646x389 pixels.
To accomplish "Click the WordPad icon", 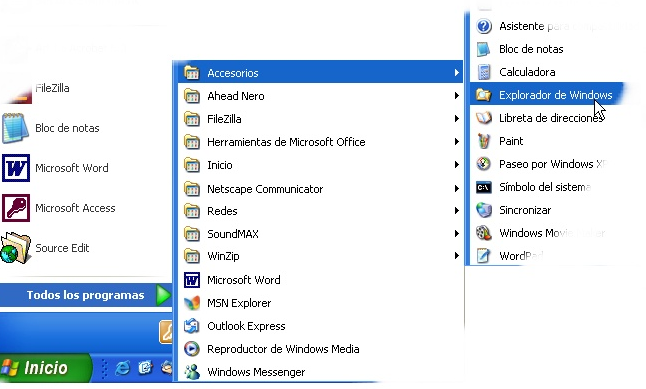I will [x=484, y=256].
